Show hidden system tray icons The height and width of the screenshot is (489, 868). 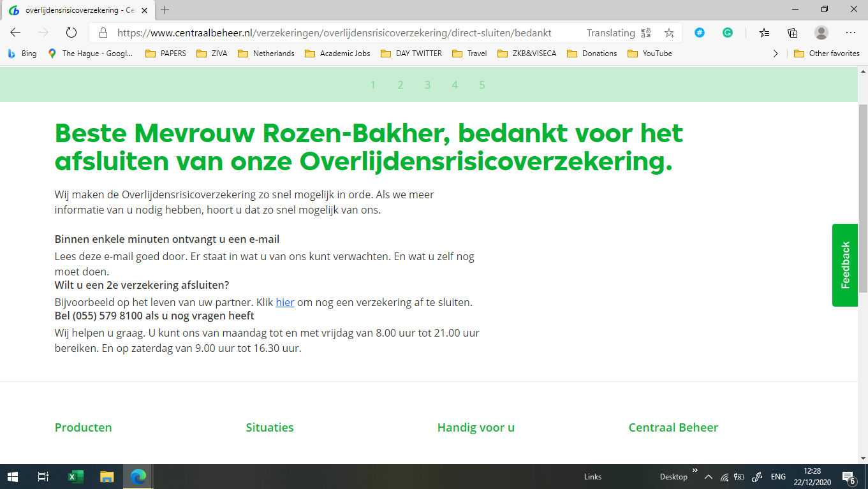pyautogui.click(x=709, y=477)
